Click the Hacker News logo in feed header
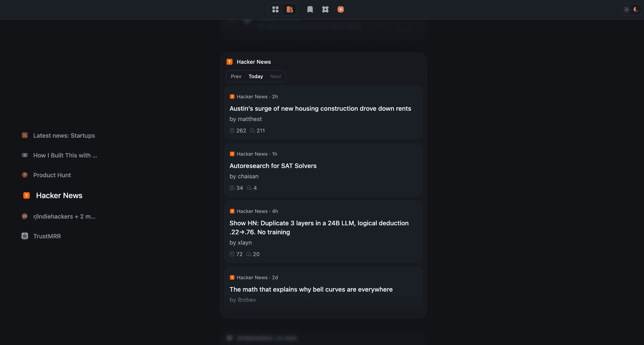Screen dimensions: 644x345 [229, 62]
